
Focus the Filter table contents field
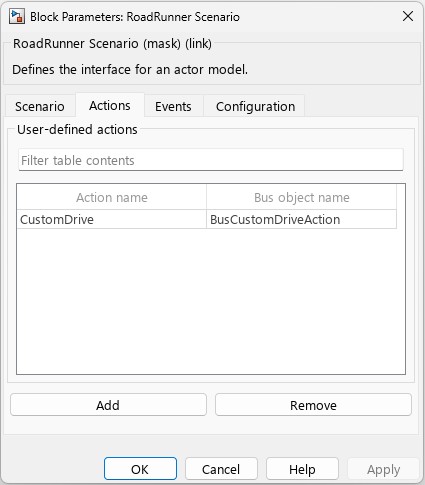click(x=211, y=160)
